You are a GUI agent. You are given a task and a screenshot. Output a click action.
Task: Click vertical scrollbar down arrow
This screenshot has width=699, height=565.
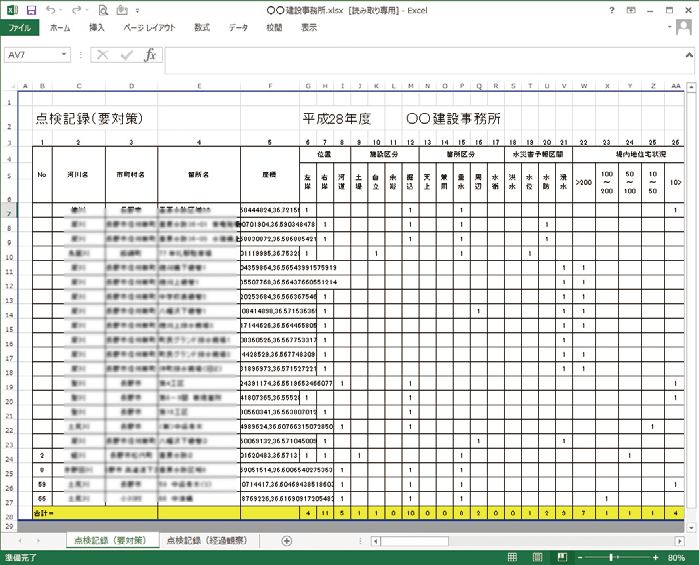click(x=691, y=528)
